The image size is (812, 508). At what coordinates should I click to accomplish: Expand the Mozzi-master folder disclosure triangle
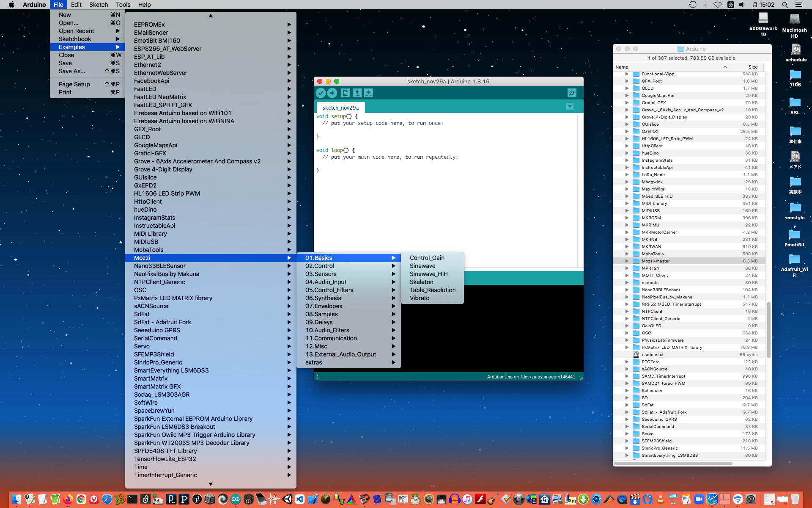coord(627,261)
